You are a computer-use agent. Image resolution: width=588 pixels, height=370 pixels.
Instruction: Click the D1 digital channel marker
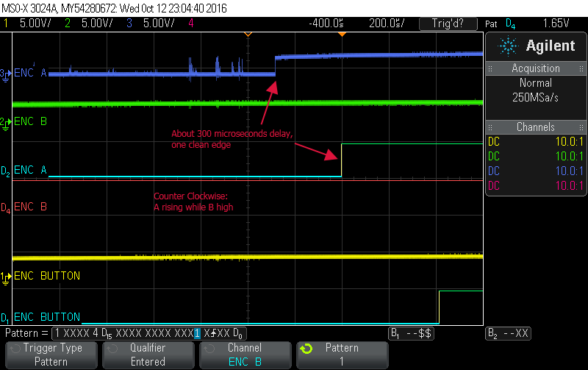tap(5, 318)
